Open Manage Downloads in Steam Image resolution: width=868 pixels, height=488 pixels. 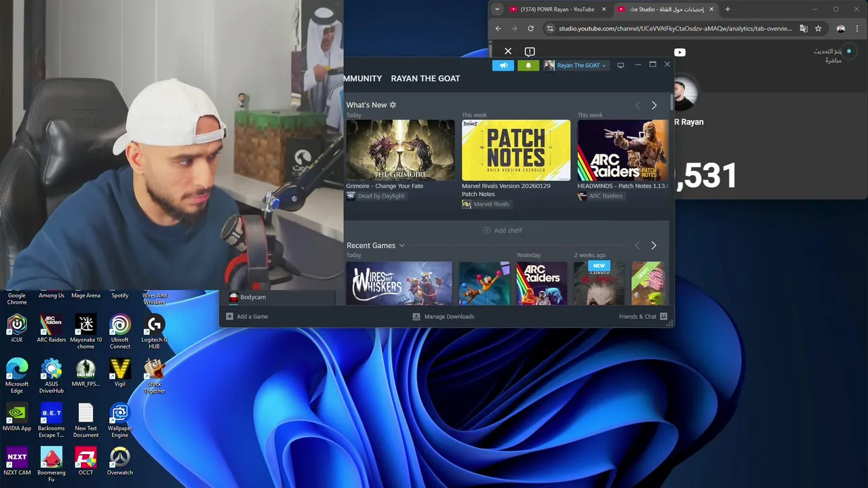coord(443,317)
